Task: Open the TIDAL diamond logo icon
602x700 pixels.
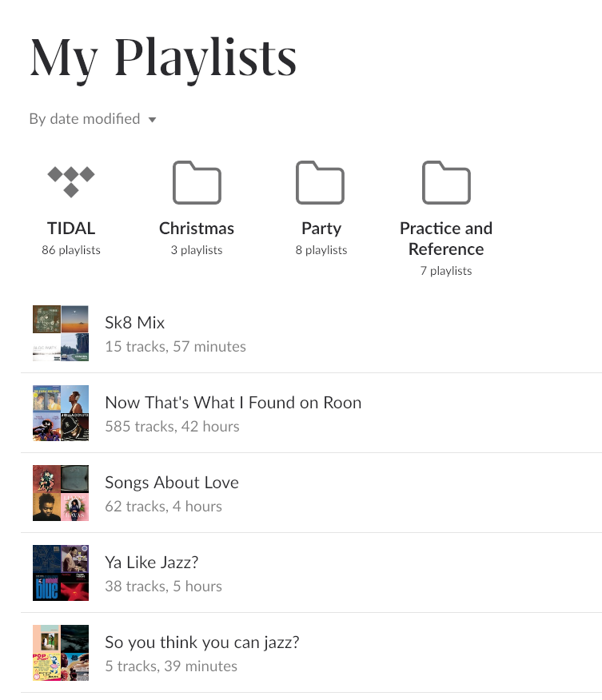Action: 71,181
